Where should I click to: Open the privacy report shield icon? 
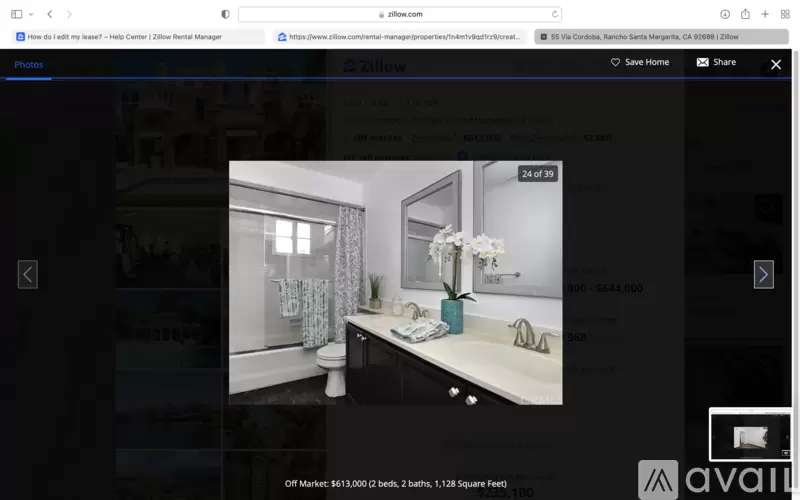point(225,14)
